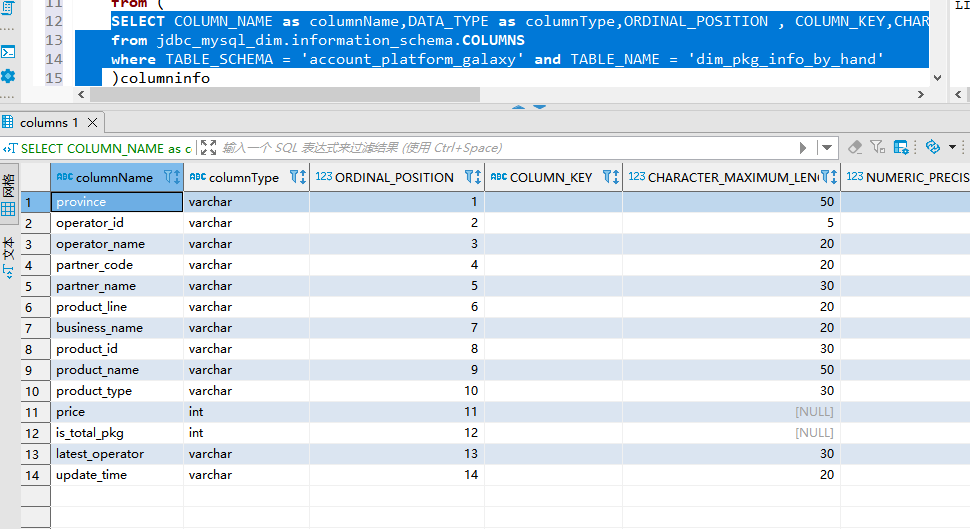Select length value 5 in operator_id row

pyautogui.click(x=731, y=223)
